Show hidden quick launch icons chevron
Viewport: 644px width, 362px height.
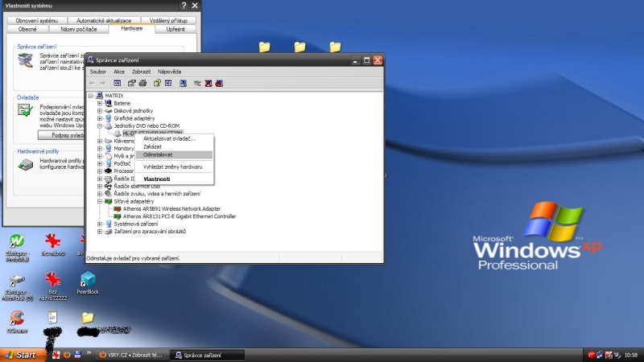[89, 353]
